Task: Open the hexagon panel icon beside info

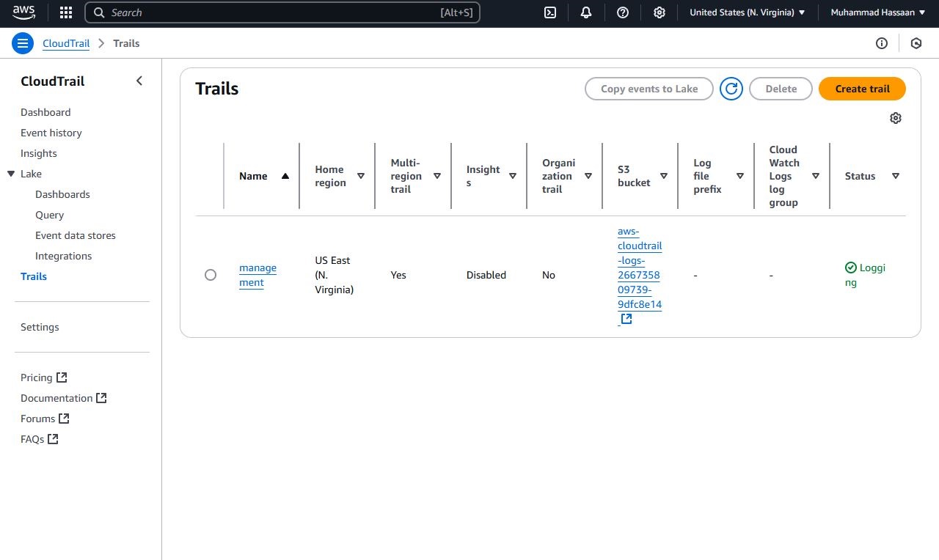Action: pos(916,43)
